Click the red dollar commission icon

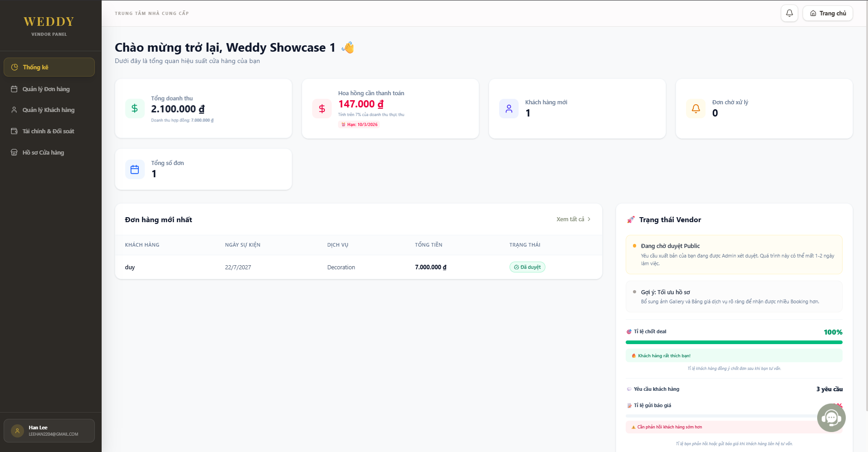[x=322, y=108]
